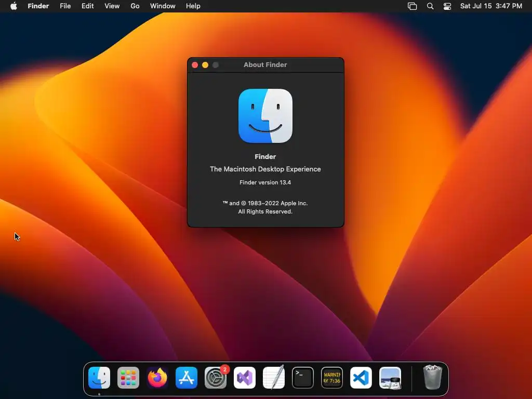Close the About Finder window
Screen dimensions: 532x399
195,65
